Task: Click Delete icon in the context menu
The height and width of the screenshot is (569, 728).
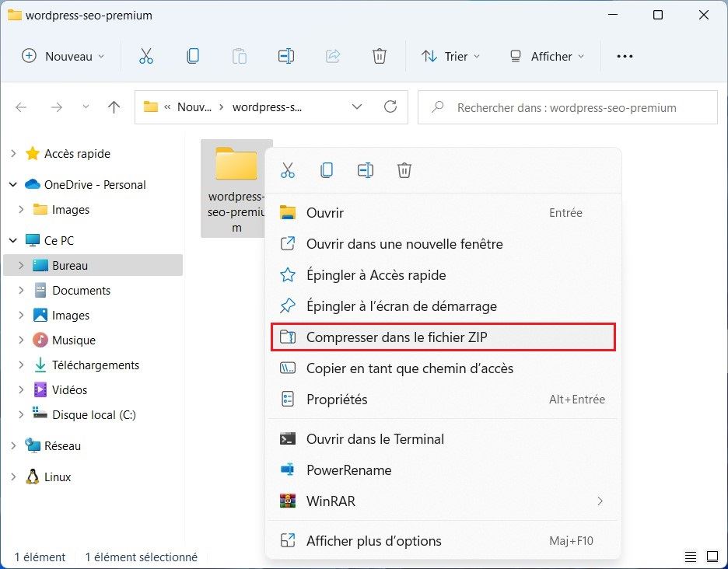Action: tap(404, 170)
